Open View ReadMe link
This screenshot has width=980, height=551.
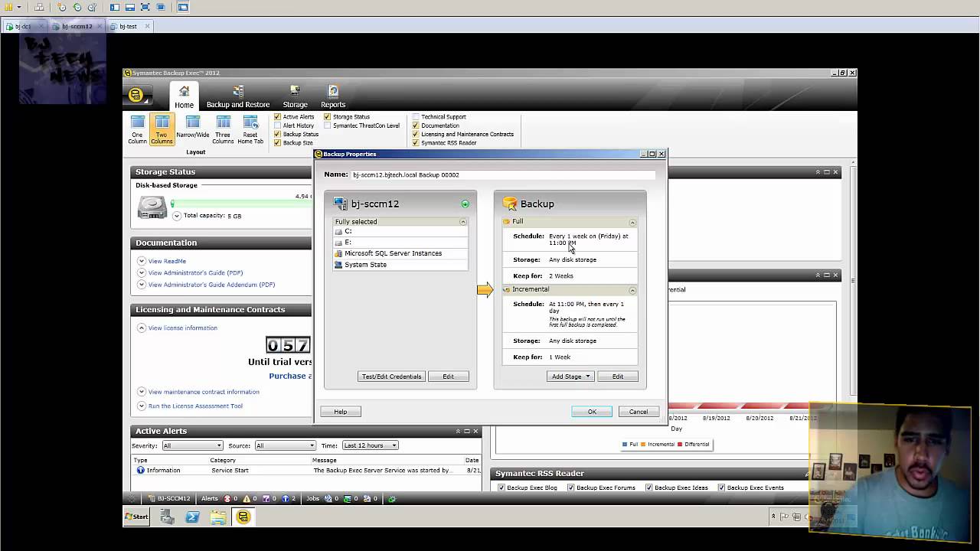(x=167, y=261)
